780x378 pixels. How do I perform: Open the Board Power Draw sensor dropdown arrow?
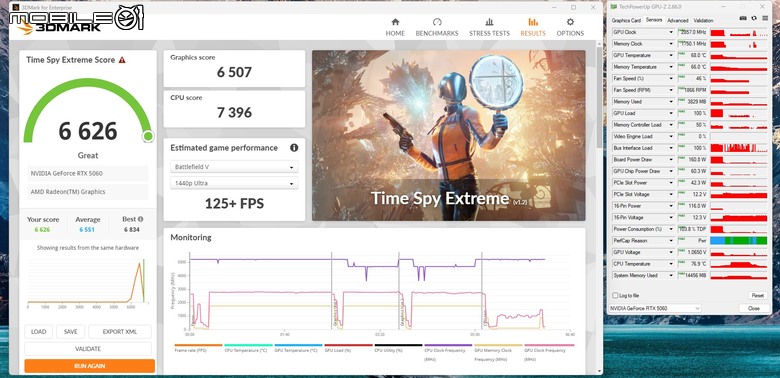671,160
